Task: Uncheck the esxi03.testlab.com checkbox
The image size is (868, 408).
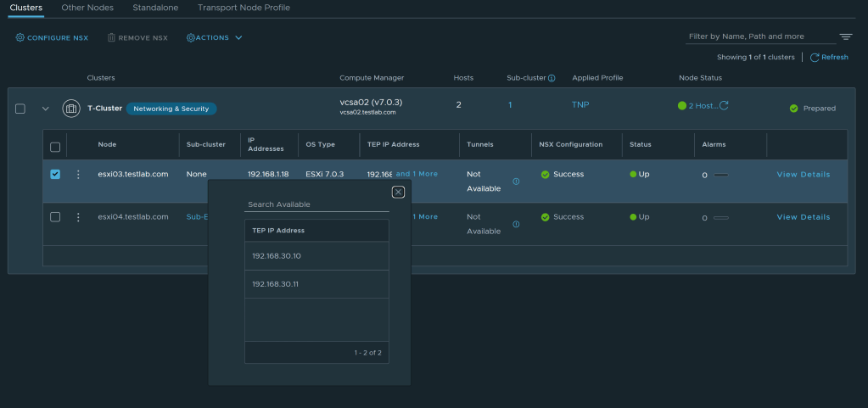Action: tap(55, 175)
